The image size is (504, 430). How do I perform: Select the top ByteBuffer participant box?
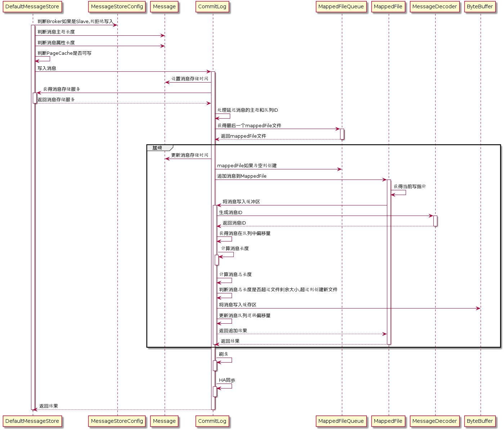tap(480, 7)
